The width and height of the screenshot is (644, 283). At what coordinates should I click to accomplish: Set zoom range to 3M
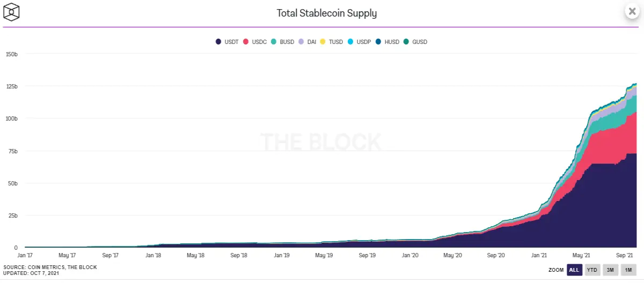610,270
